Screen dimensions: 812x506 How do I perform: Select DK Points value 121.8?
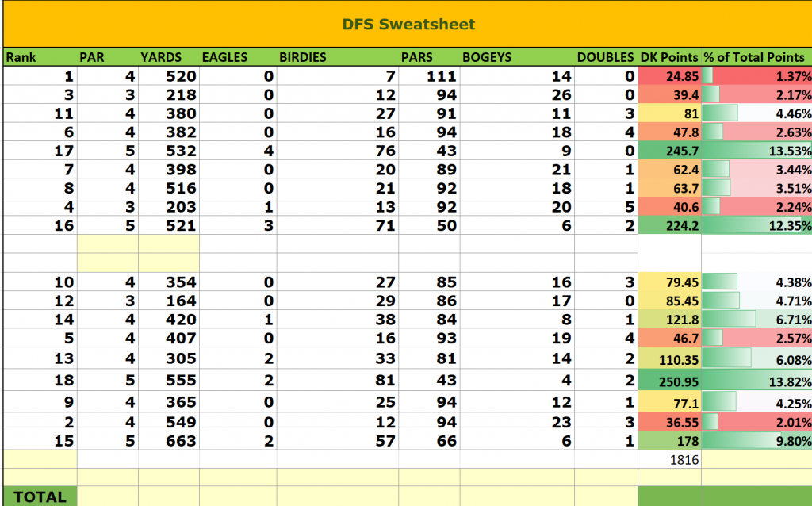(669, 319)
